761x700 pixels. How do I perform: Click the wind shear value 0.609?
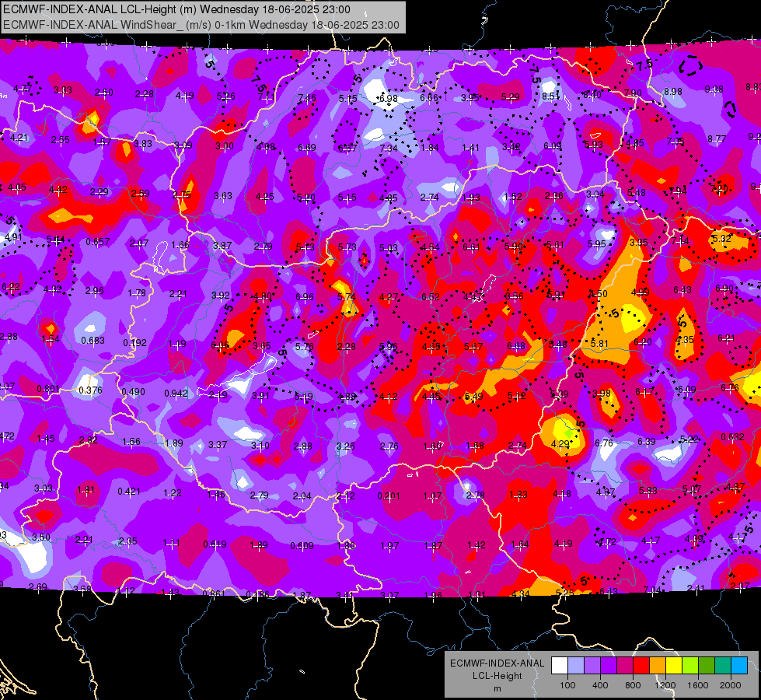[302, 546]
